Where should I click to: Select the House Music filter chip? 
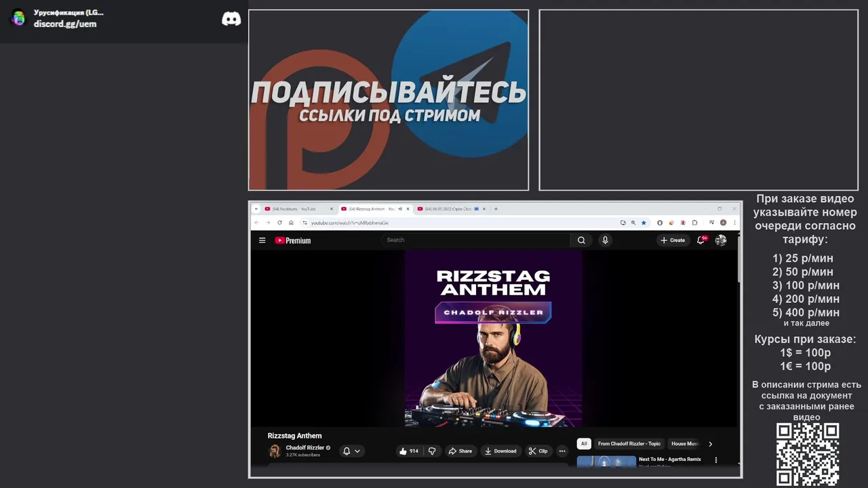[684, 444]
